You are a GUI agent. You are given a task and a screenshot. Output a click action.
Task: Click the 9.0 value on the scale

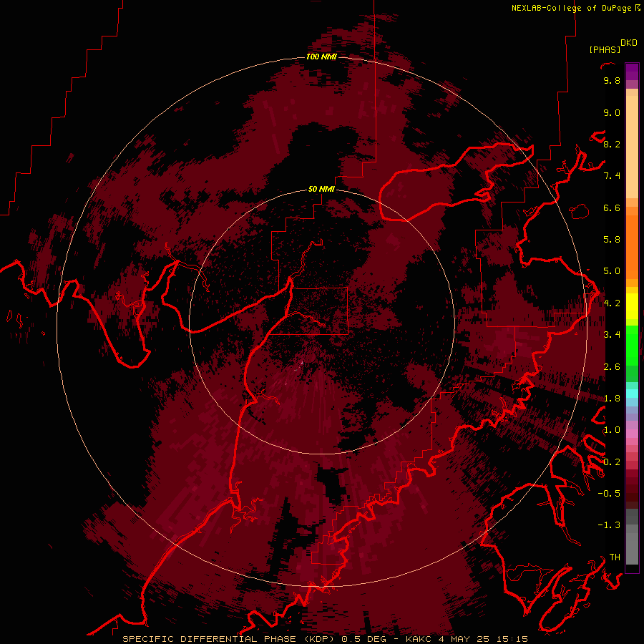tap(612, 112)
